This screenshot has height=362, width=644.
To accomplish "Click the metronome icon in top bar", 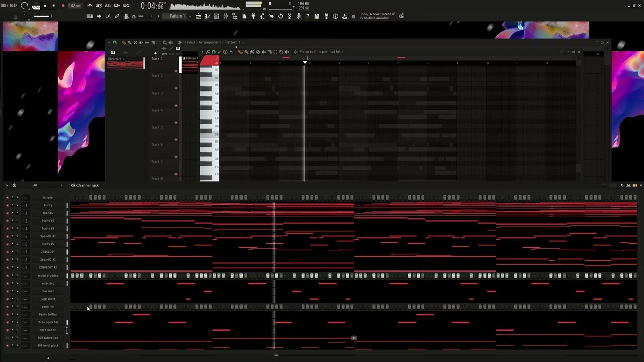I will (90, 6).
